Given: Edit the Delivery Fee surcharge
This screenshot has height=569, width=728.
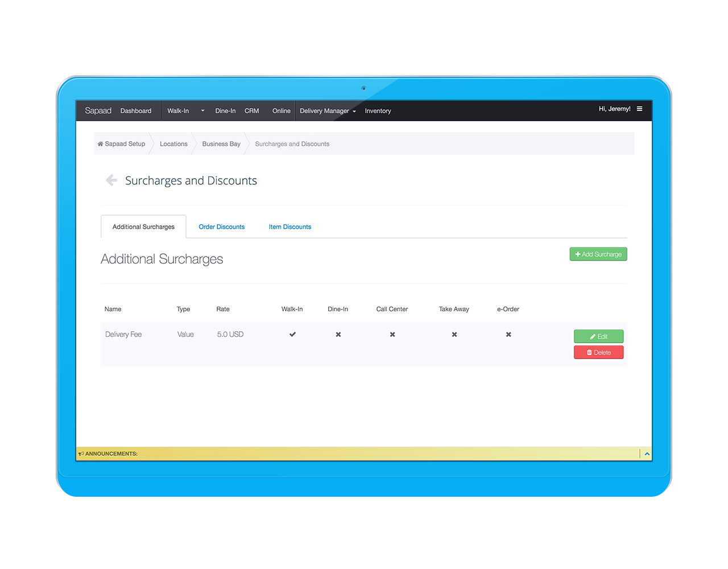Looking at the screenshot, I should [598, 336].
